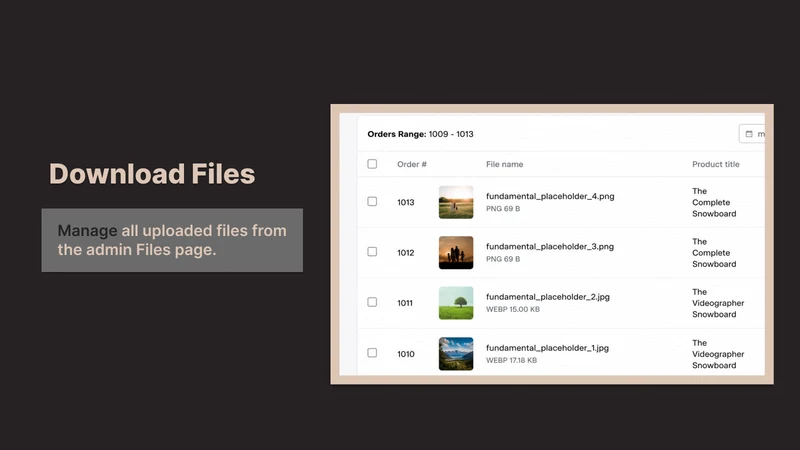Click file name fundamental_placeholder_1.jpg

547,348
